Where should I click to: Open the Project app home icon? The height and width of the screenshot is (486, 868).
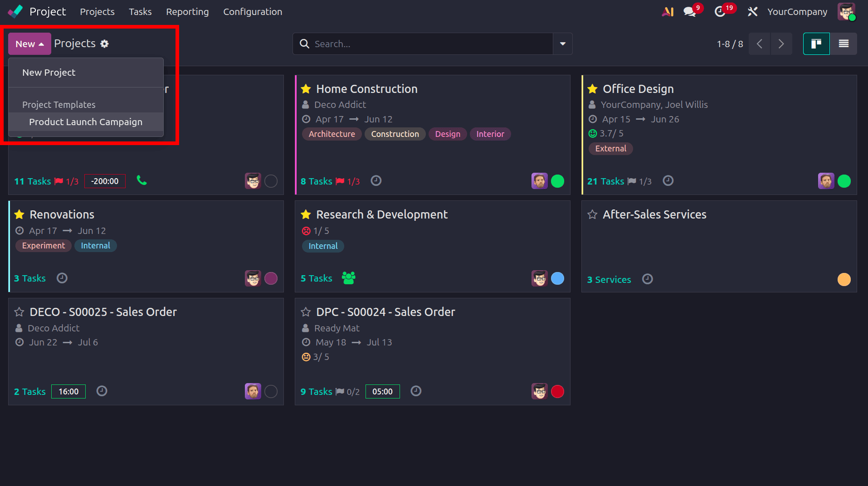15,11
